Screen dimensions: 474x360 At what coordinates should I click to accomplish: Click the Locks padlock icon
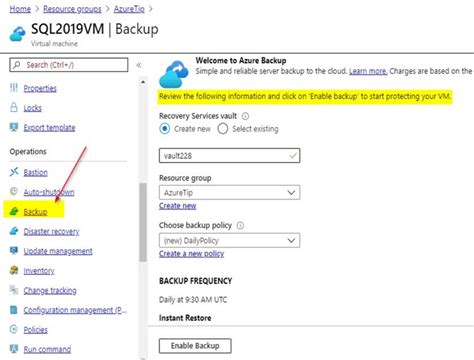pos(14,107)
